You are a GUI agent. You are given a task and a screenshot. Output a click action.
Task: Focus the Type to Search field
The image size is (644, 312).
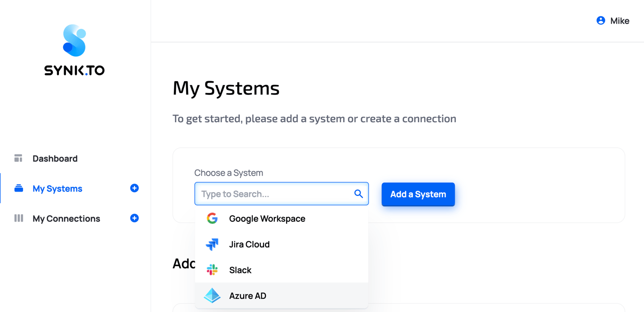coord(281,194)
